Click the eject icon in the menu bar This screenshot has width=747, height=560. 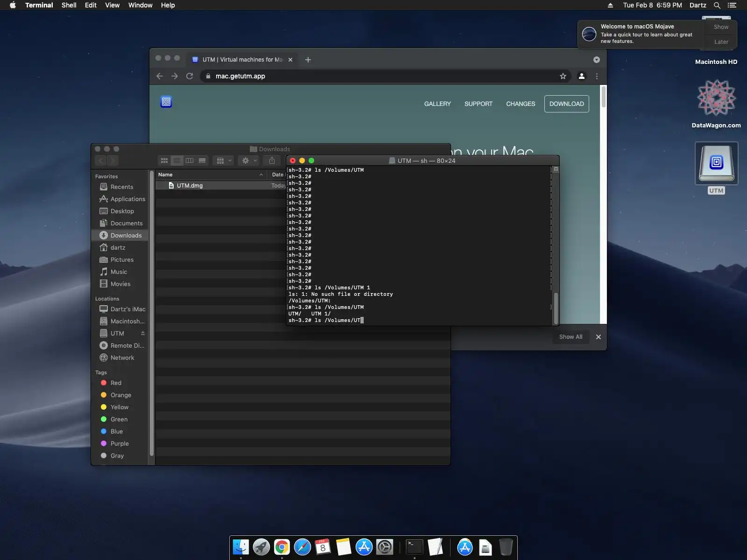point(610,5)
